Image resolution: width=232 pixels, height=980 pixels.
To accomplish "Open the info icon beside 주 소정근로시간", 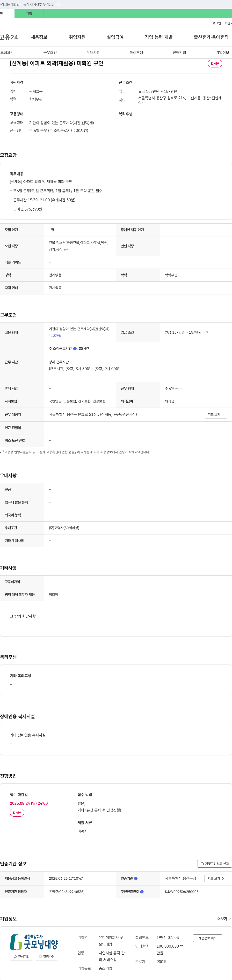I will tap(75, 349).
